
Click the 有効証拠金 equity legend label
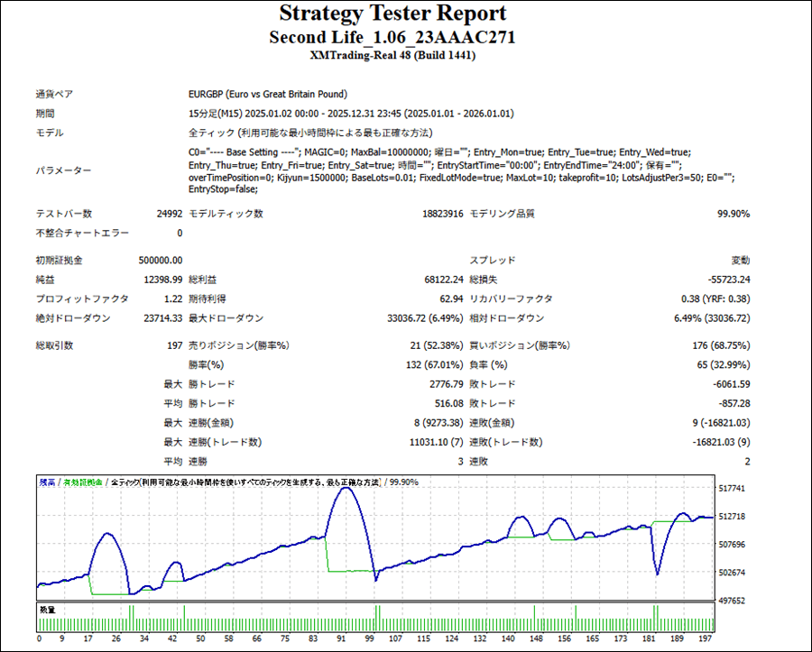pos(82,483)
